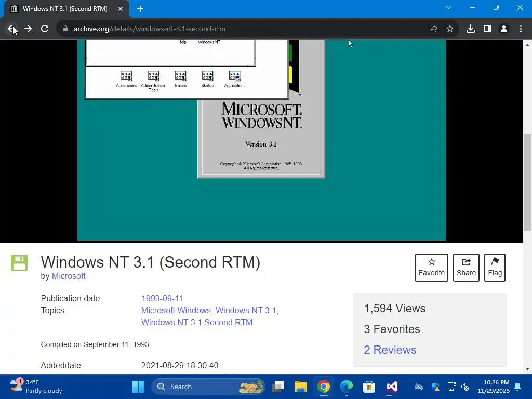Open the Startup program group icon

[207, 79]
